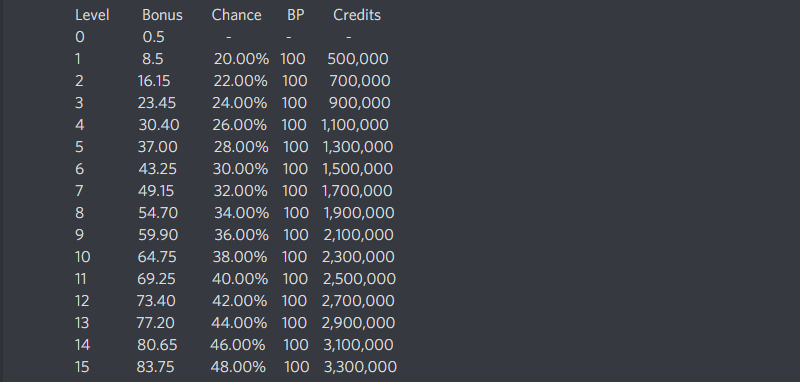The height and width of the screenshot is (382, 800).
Task: Click the 54.70 bonus value
Action: point(158,213)
